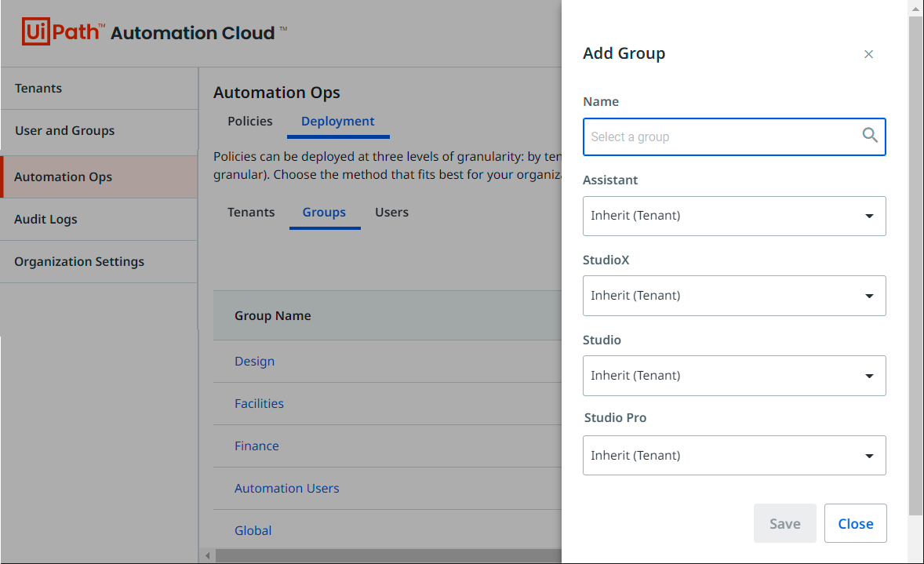The height and width of the screenshot is (564, 924).
Task: Select Automation Ops in sidebar
Action: 99,176
